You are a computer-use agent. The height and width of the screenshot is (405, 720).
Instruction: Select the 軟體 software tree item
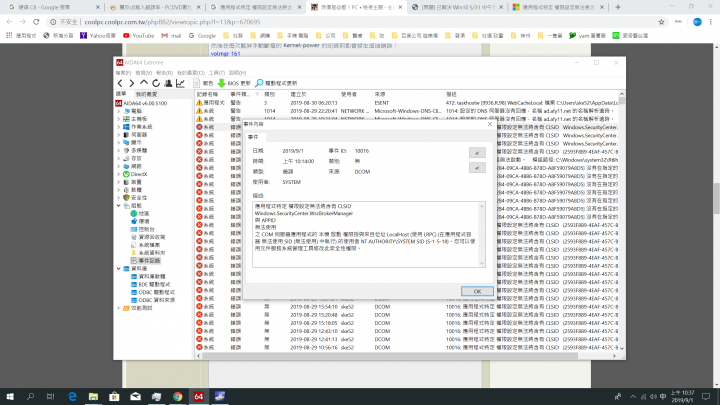point(133,190)
